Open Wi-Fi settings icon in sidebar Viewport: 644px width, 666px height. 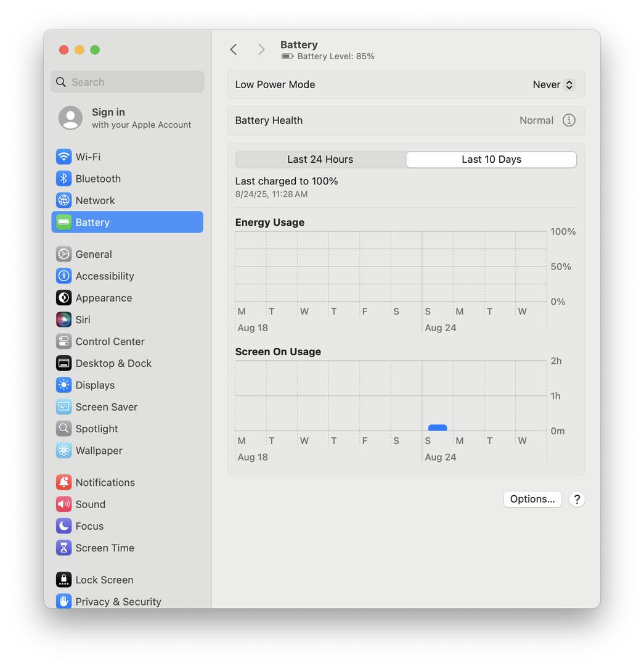coord(63,157)
